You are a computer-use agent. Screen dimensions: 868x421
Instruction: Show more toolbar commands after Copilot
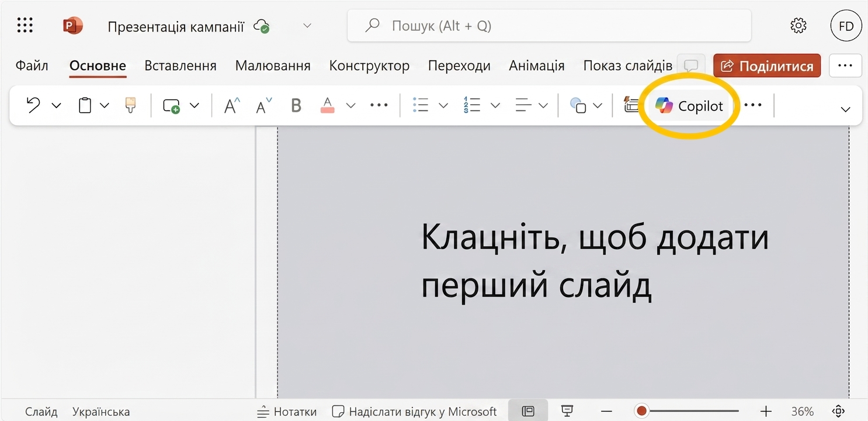pos(753,105)
